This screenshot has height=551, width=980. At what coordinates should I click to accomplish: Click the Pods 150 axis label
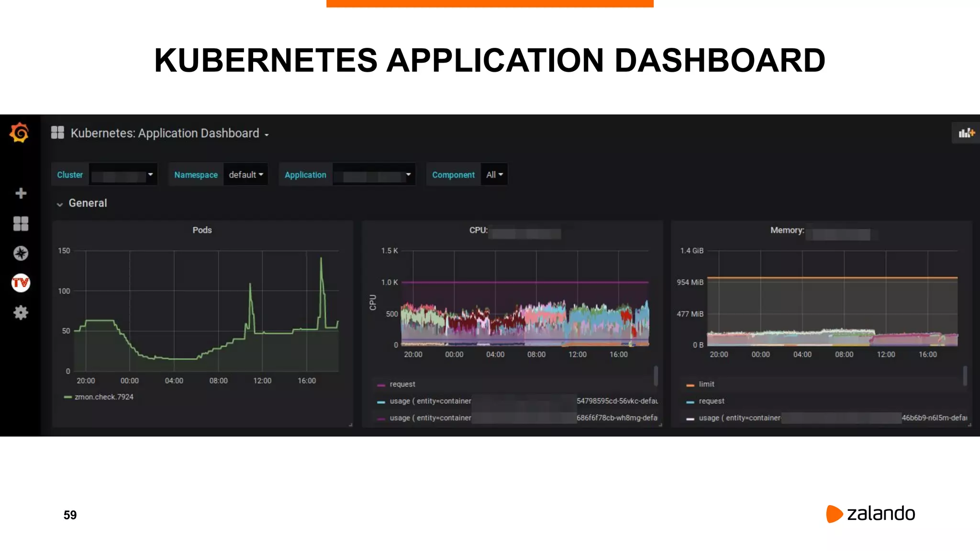pos(64,251)
